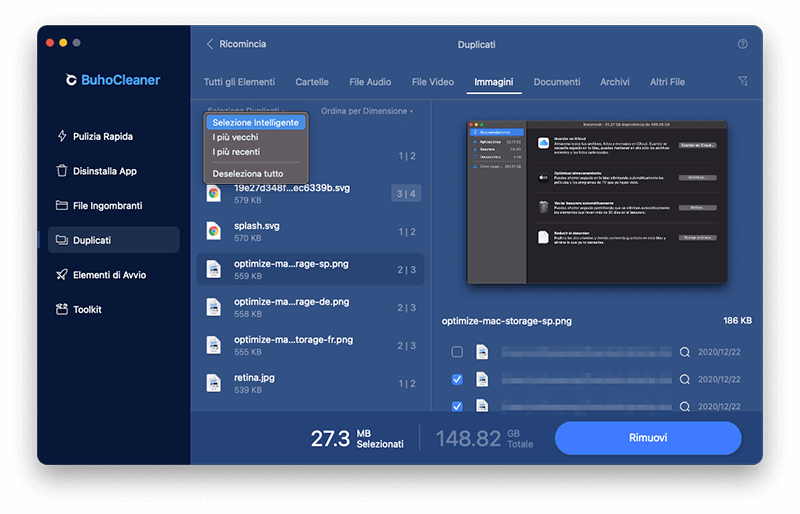Select 19e27d348f...ec6339b.svg row
This screenshot has height=514, width=800.
click(310, 193)
